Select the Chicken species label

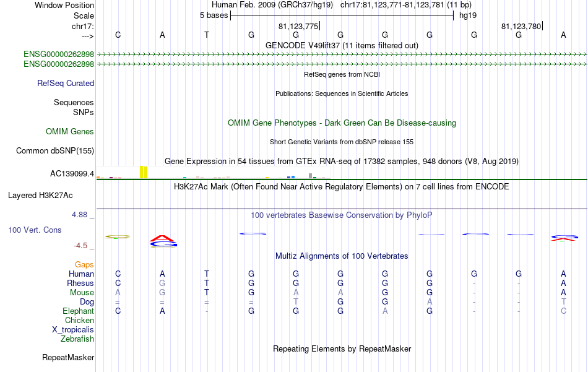click(x=79, y=320)
